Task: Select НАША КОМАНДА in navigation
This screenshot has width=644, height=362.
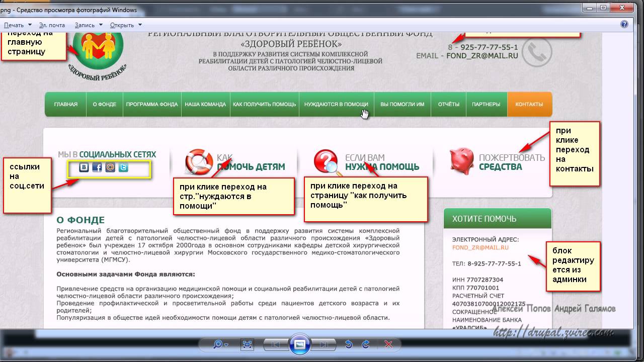Action: pos(205,105)
